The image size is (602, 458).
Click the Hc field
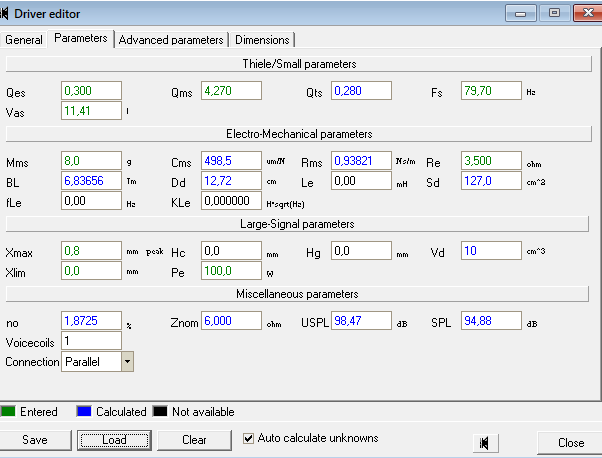coord(231,251)
